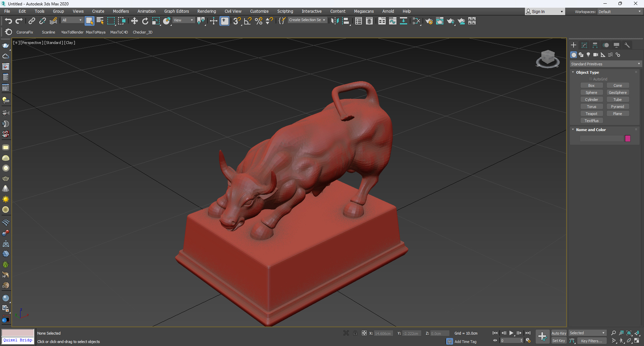
Task: Select the Select and Link tool
Action: pos(32,21)
